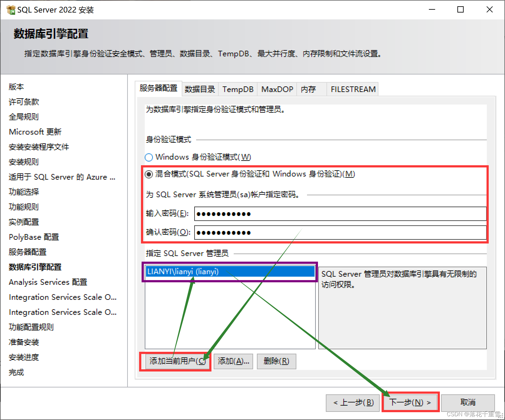This screenshot has width=505, height=420.
Task: Click Microsoft 更新 step in sidebar
Action: (35, 132)
